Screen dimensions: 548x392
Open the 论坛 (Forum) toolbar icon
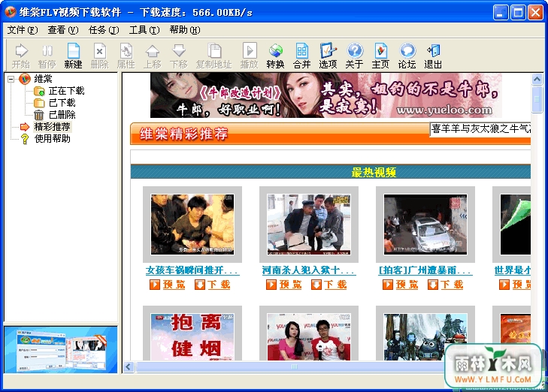[x=407, y=56]
